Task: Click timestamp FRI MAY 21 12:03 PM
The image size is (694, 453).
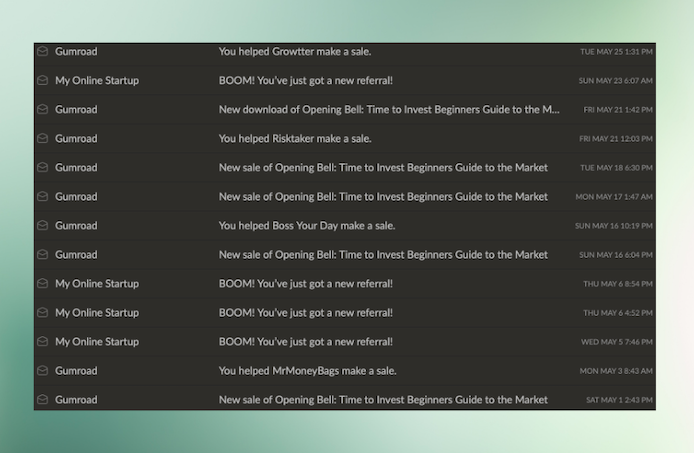Action: click(x=616, y=139)
